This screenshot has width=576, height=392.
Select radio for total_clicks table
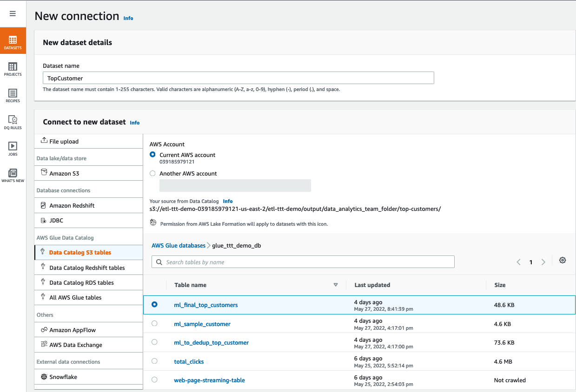[154, 361]
